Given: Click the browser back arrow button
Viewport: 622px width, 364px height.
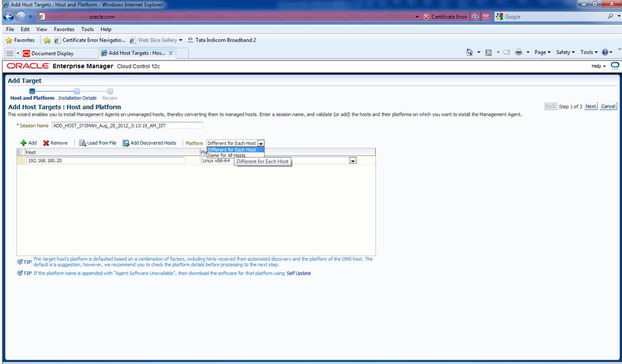Looking at the screenshot, I should (9, 16).
